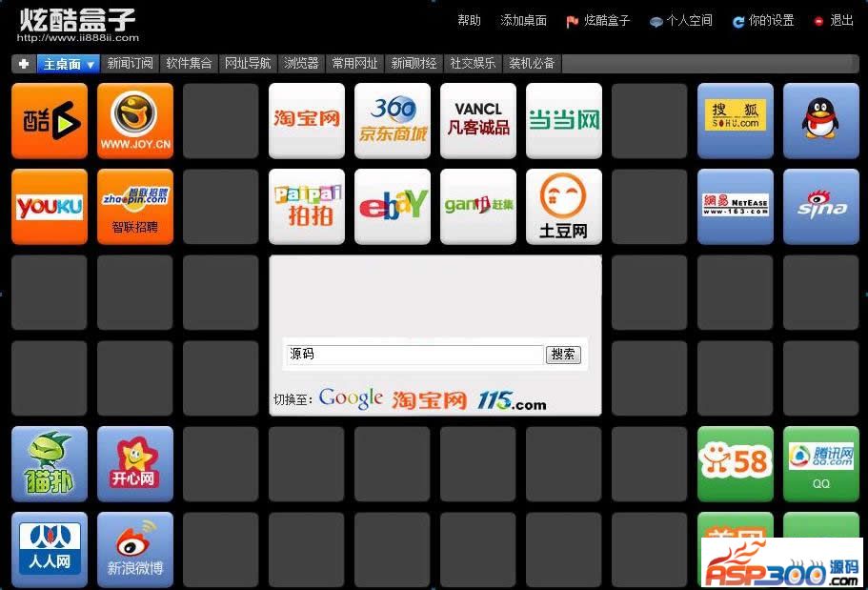
Task: Open the eBay tile
Action: pyautogui.click(x=393, y=207)
